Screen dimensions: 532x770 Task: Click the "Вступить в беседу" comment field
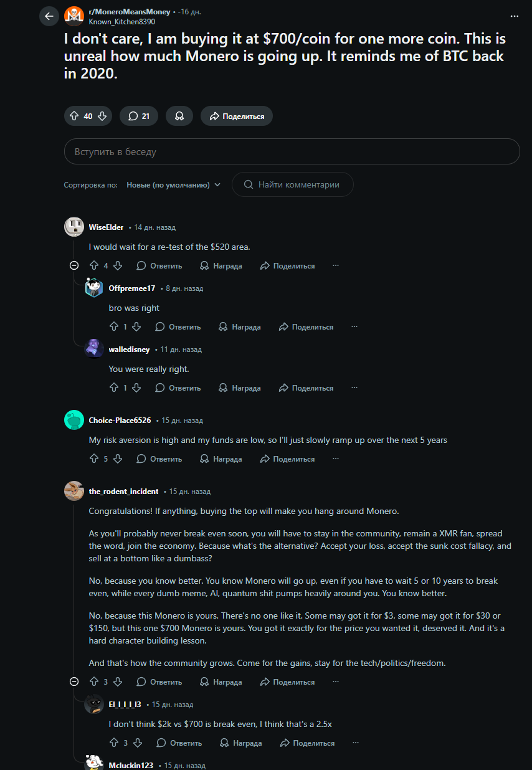[292, 151]
